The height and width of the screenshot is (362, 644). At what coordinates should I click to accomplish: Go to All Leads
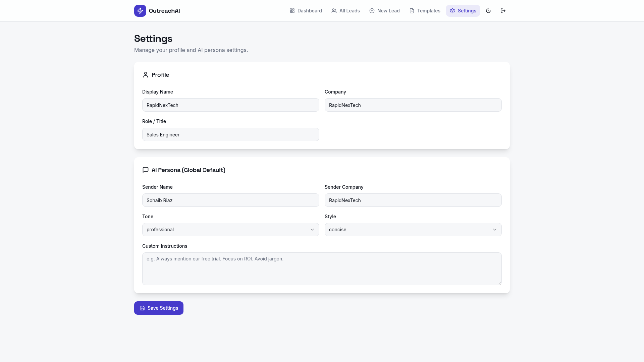click(x=345, y=11)
